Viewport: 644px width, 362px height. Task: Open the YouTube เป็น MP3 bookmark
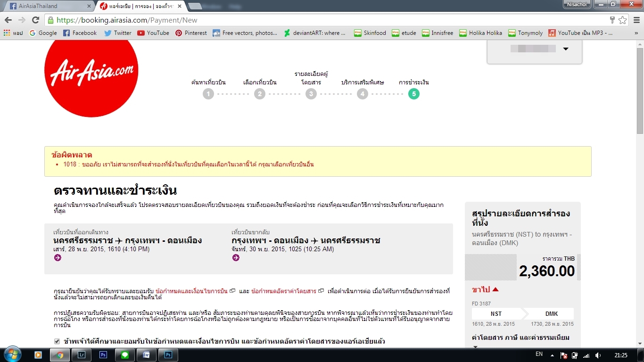point(581,33)
